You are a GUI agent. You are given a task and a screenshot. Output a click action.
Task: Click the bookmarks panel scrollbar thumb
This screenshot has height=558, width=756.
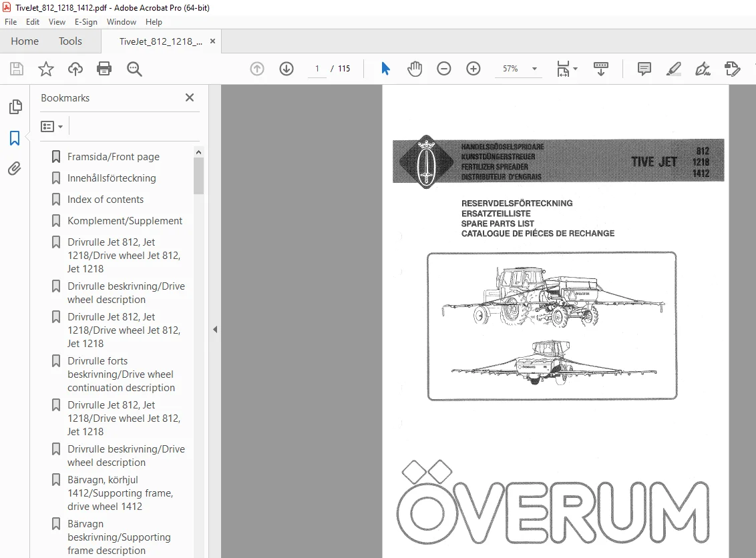click(198, 176)
